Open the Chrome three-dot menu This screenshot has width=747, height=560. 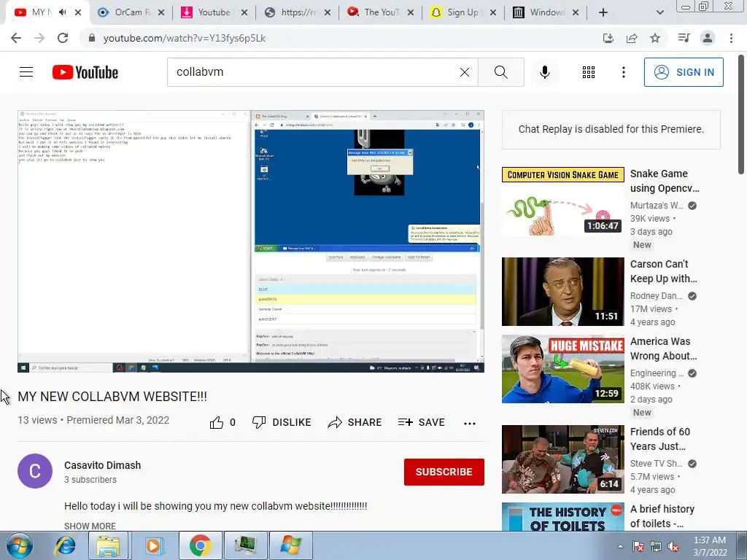click(x=731, y=38)
